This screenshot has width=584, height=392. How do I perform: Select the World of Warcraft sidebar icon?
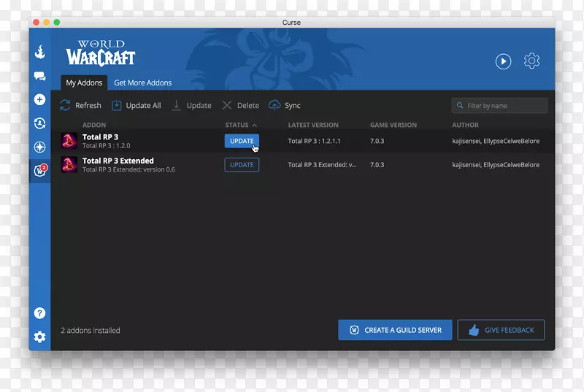coord(39,171)
